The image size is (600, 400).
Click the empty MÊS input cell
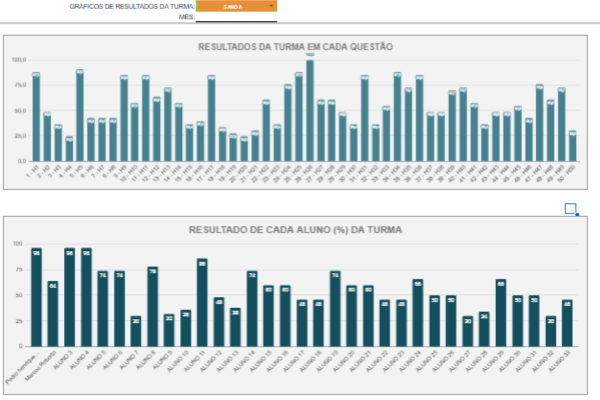point(235,17)
